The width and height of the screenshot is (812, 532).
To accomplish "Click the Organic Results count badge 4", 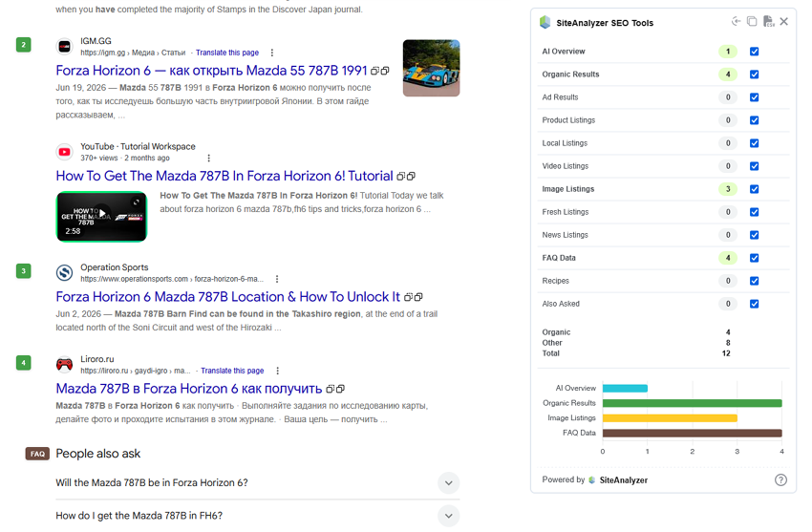I will pyautogui.click(x=728, y=74).
